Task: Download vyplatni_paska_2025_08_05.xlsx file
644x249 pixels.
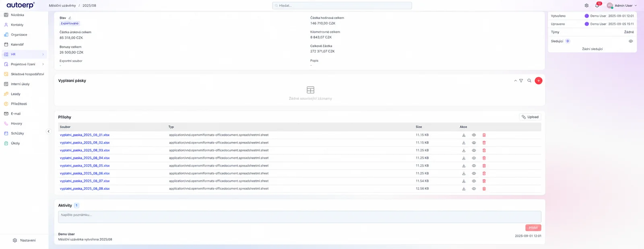Action: 464,166
